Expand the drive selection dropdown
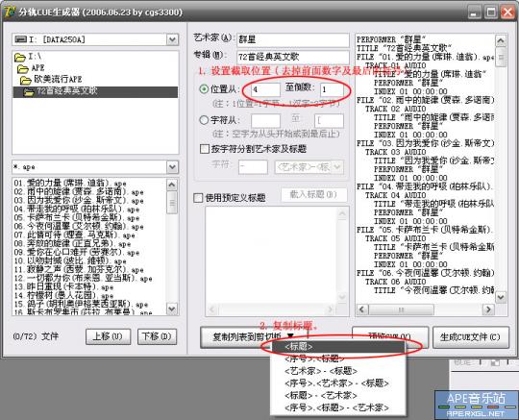 click(x=172, y=40)
